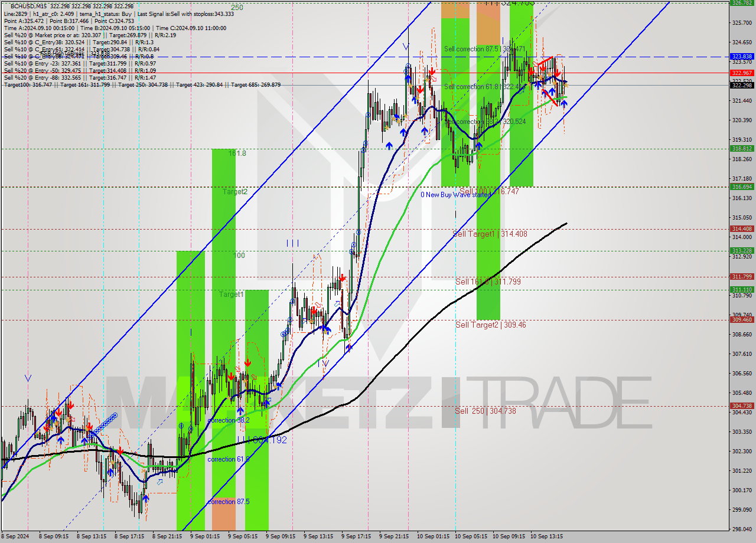Click the '10 Sep 05:15' time label
This screenshot has height=543, width=756.
tap(471, 537)
